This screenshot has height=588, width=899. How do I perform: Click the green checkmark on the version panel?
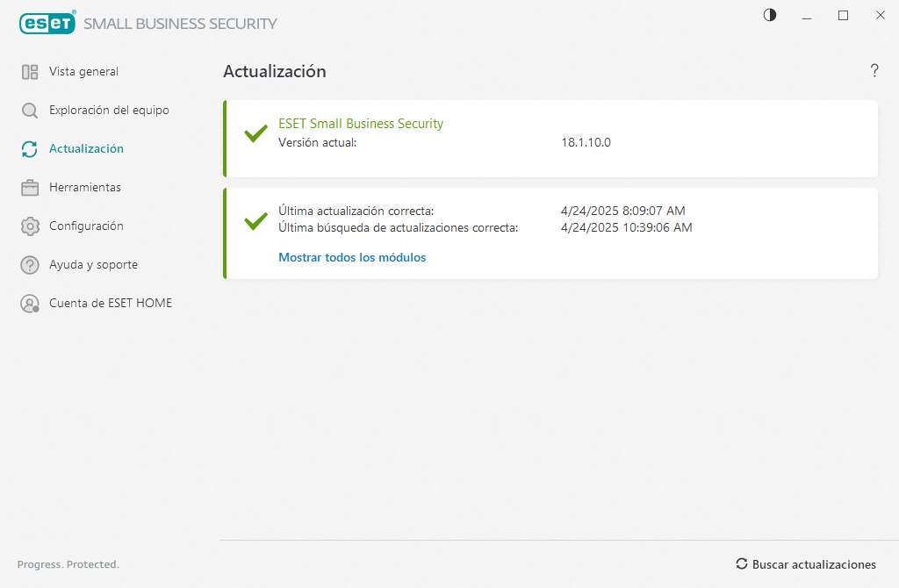tap(255, 133)
